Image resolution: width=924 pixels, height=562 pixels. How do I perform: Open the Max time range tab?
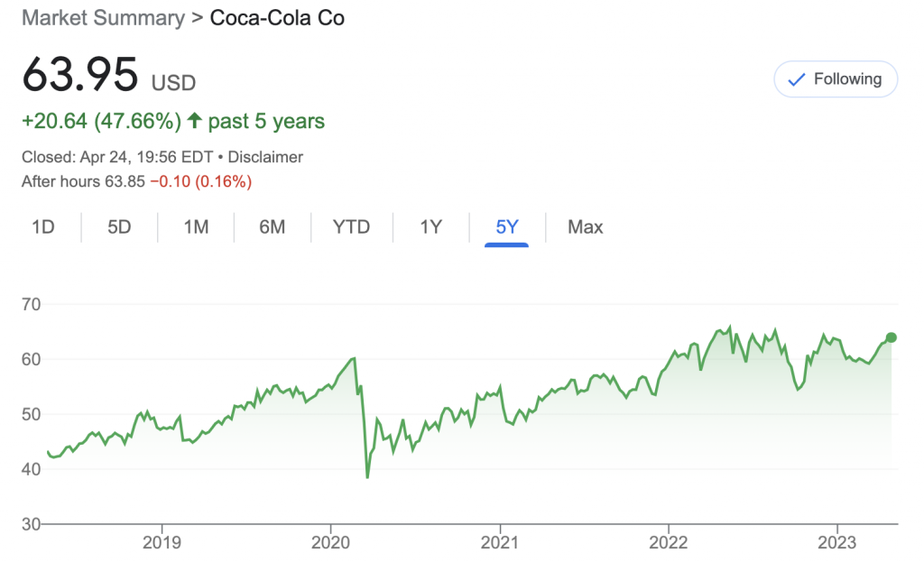(585, 226)
